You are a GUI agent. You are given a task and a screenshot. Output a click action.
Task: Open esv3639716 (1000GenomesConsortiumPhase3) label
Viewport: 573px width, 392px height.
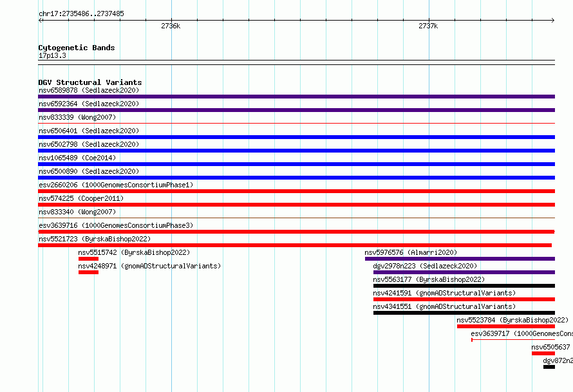point(116,225)
